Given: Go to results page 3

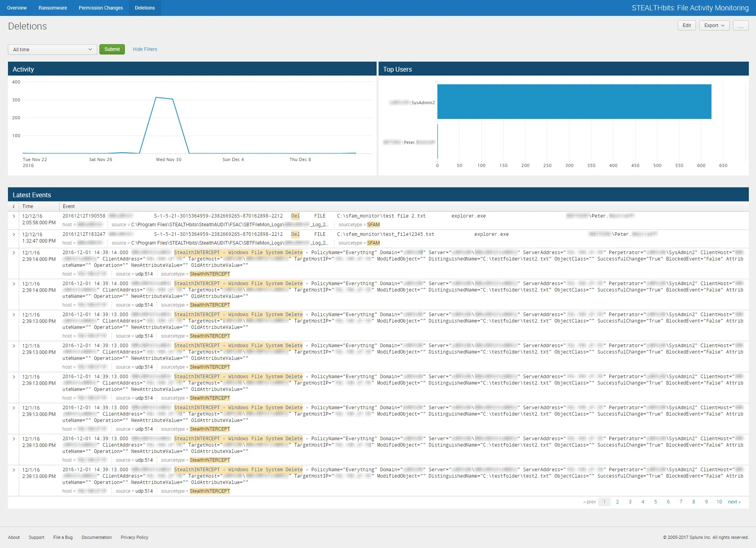Looking at the screenshot, I should (630, 502).
